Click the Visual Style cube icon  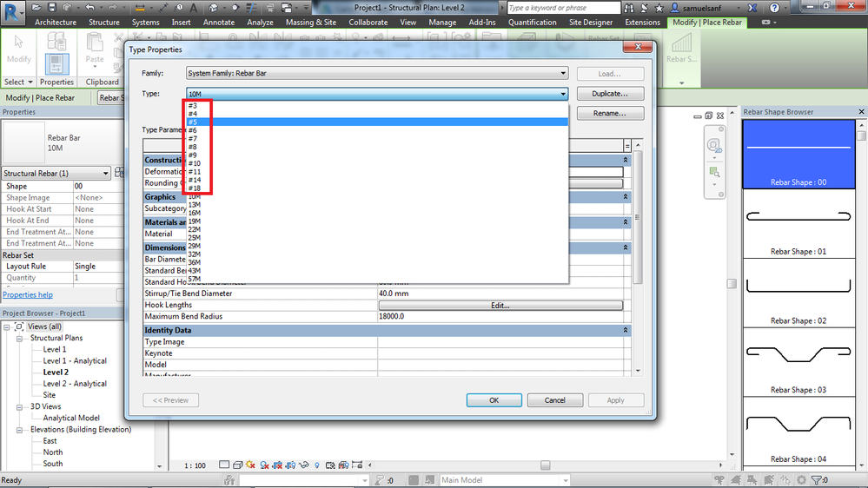click(x=237, y=465)
